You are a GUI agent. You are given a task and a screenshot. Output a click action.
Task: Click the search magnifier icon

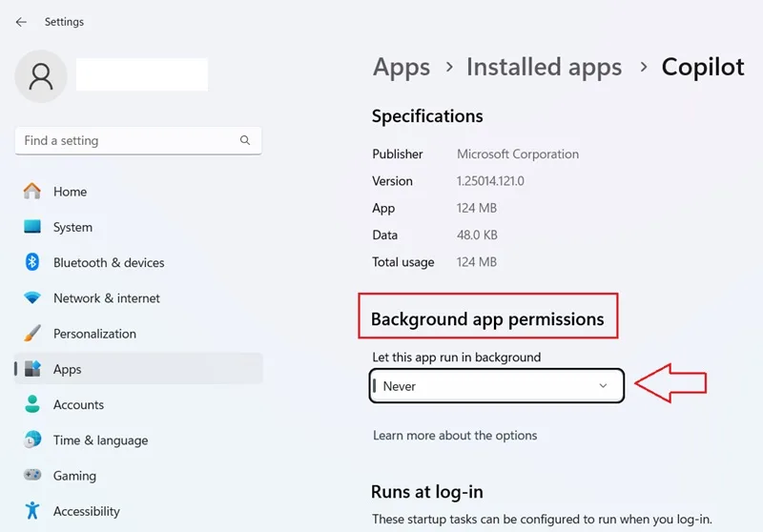tap(245, 140)
